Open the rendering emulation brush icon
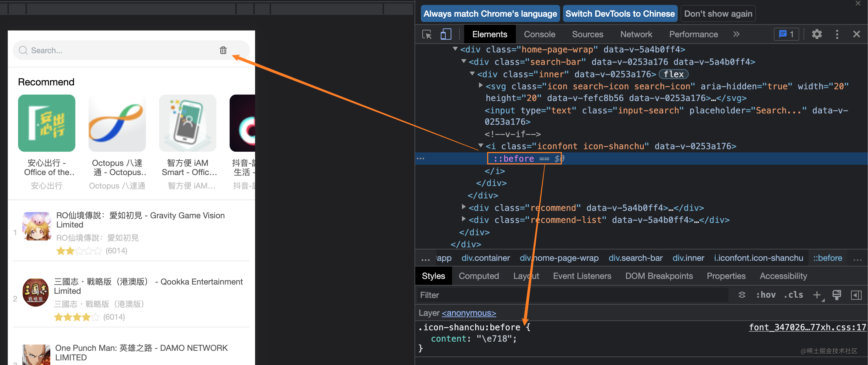The width and height of the screenshot is (868, 365). [x=837, y=294]
